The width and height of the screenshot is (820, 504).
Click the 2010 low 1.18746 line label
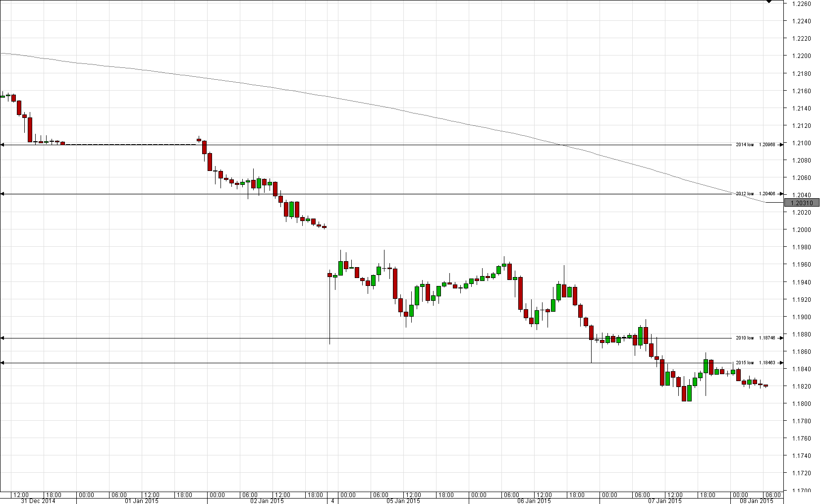(755, 338)
